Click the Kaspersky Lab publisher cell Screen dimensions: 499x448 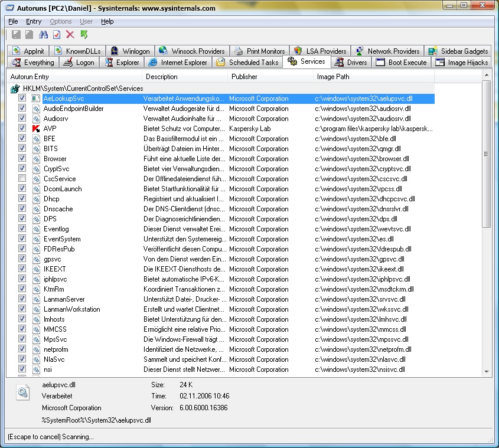click(x=250, y=129)
